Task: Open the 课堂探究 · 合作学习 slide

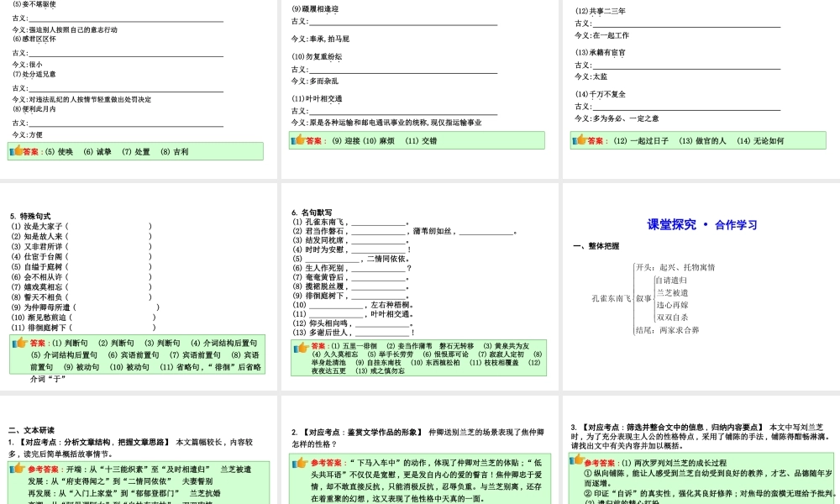Action: (701, 286)
